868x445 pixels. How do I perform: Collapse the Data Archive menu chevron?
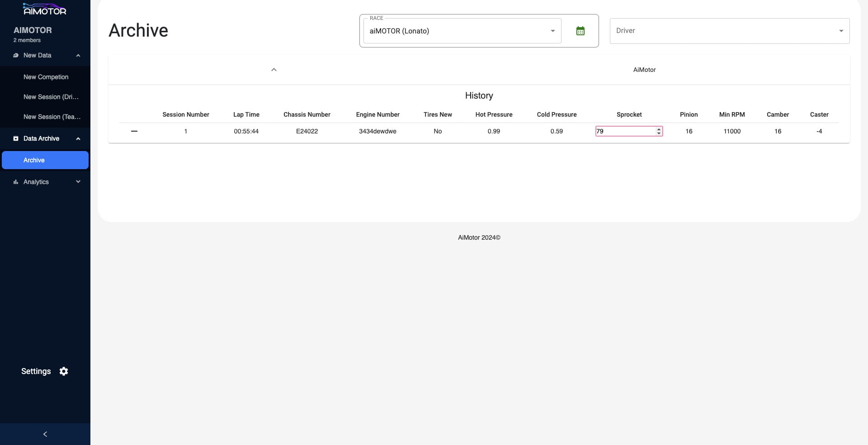click(78, 138)
